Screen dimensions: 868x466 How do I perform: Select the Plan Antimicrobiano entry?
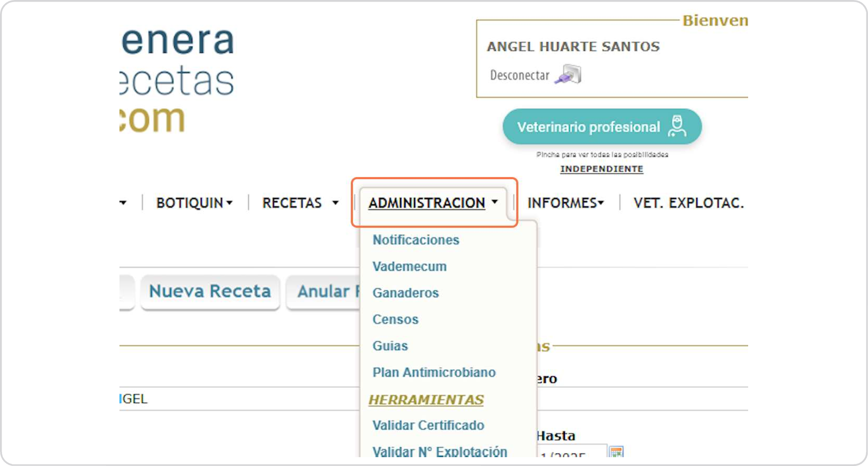click(434, 373)
